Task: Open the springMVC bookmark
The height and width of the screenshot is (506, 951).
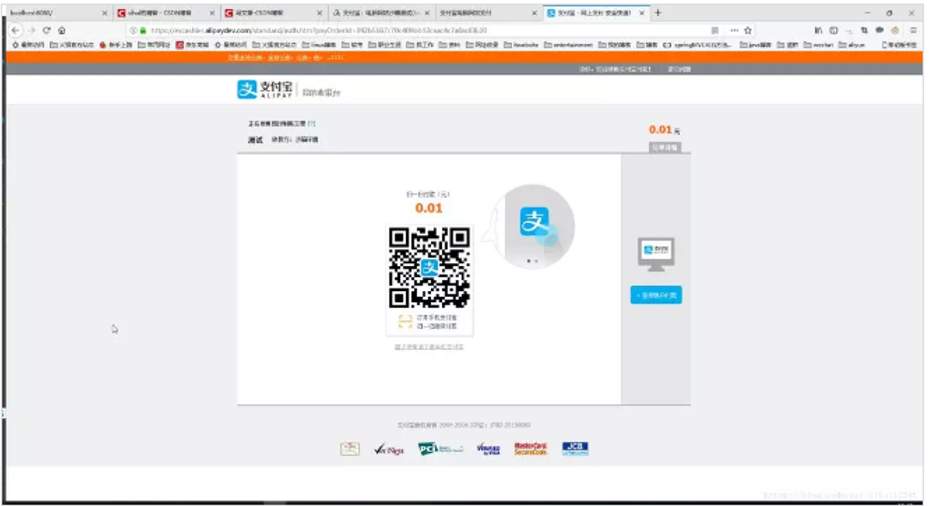Action: [697, 45]
